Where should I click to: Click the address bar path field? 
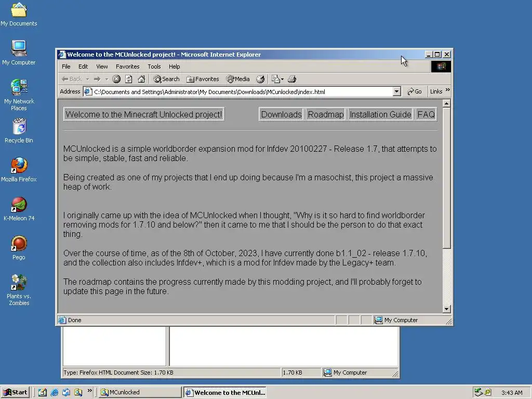[x=243, y=91]
